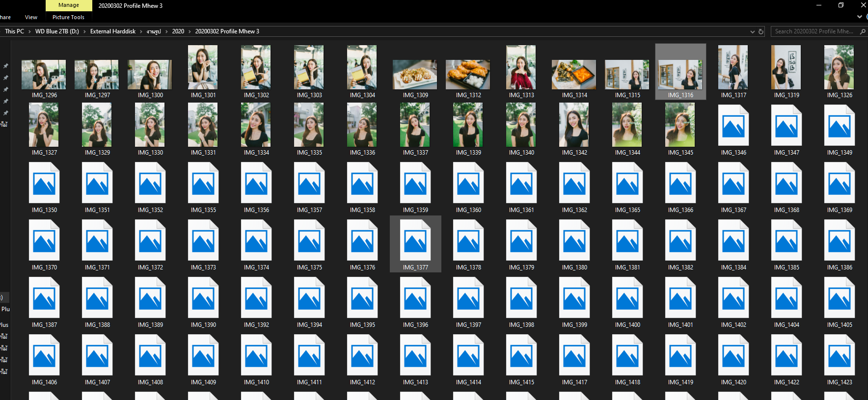Select the IMG_1400 file icon
The image size is (868, 400).
(627, 298)
